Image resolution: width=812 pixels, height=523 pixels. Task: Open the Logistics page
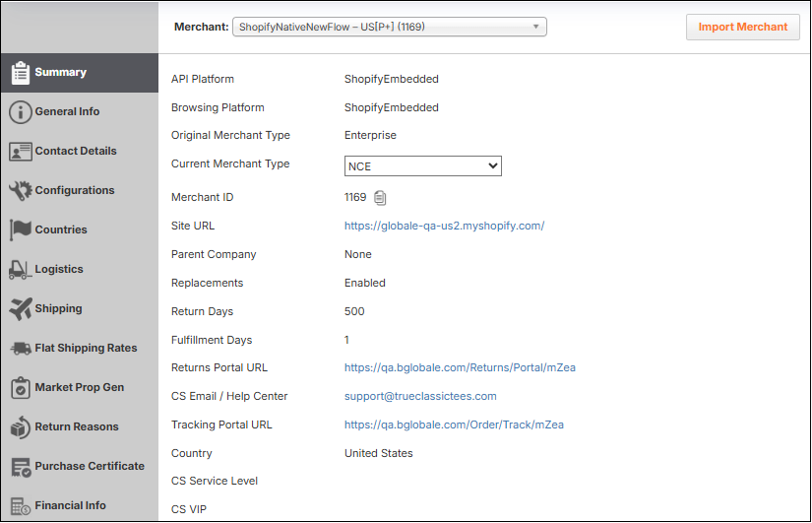[x=80, y=270]
